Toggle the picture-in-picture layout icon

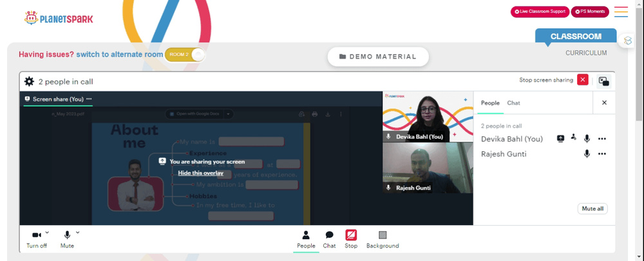click(603, 81)
